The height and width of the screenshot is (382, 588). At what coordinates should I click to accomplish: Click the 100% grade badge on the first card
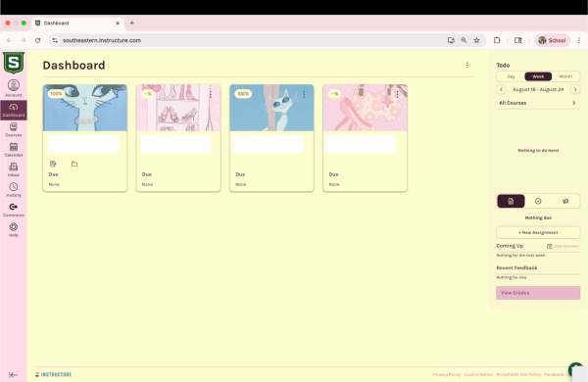(56, 94)
